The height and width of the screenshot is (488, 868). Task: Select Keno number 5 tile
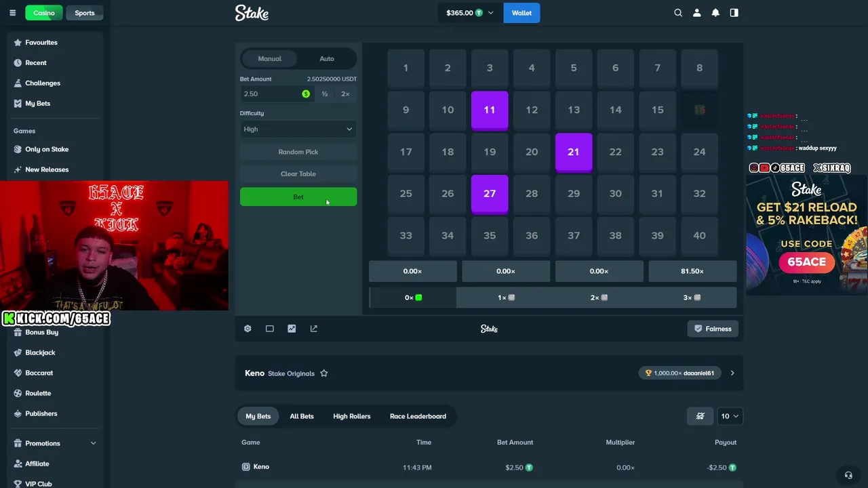pyautogui.click(x=574, y=68)
